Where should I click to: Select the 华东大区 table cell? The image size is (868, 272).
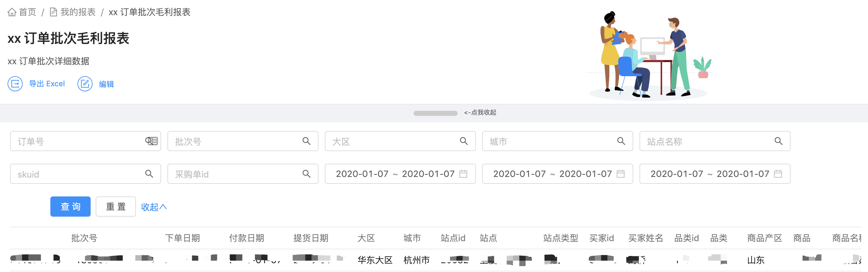(375, 260)
